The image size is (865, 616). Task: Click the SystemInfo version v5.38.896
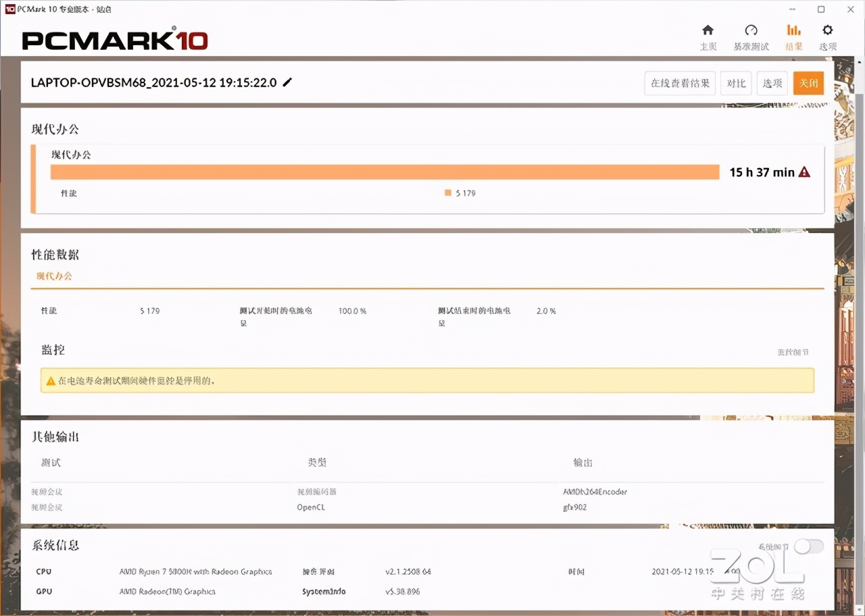point(403,591)
